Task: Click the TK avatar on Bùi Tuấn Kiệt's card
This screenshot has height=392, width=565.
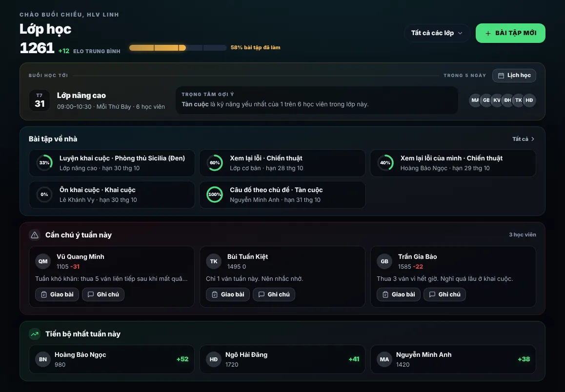Action: pyautogui.click(x=214, y=262)
